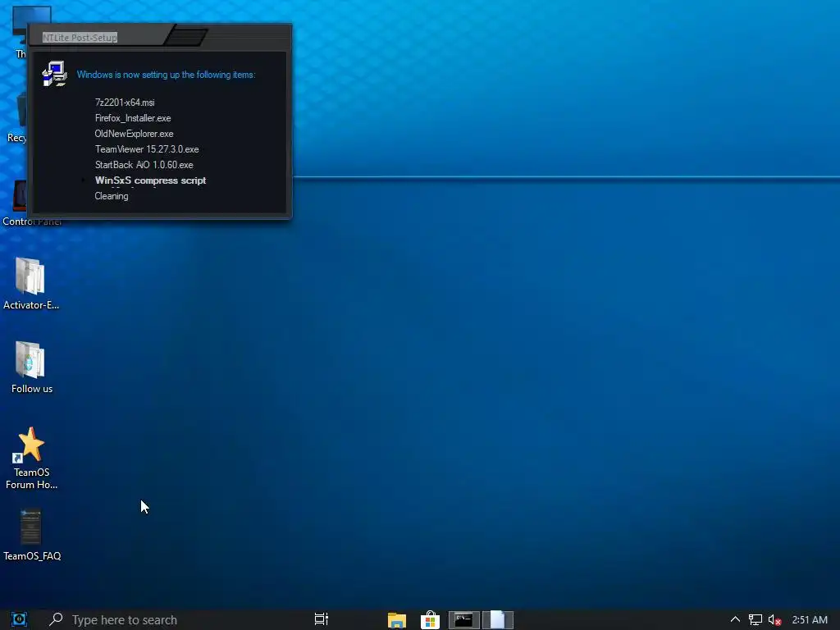The height and width of the screenshot is (630, 840).
Task: Click the search magnifier icon in taskbar
Action: click(56, 619)
